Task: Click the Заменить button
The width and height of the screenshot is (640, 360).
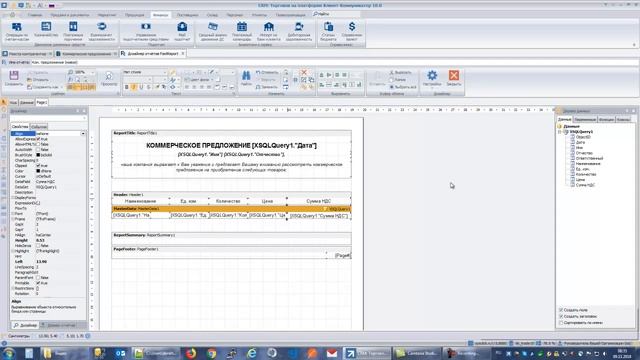Action: coord(267,87)
